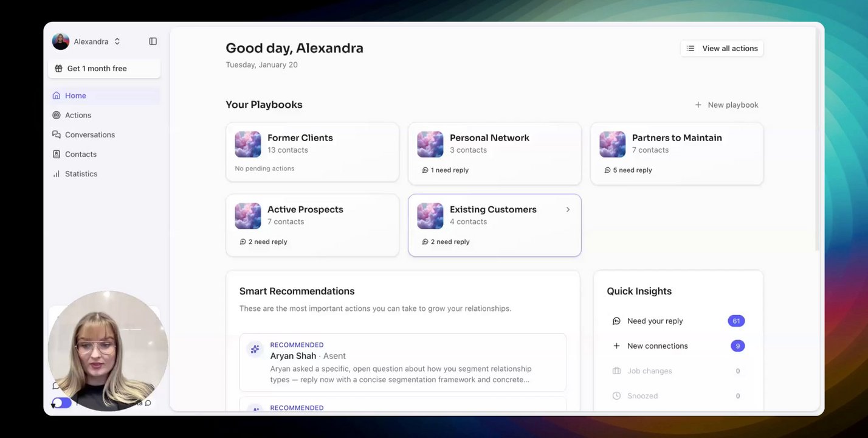Click the Active Prospects playbook card
Screen dimensions: 868x438
coord(312,225)
